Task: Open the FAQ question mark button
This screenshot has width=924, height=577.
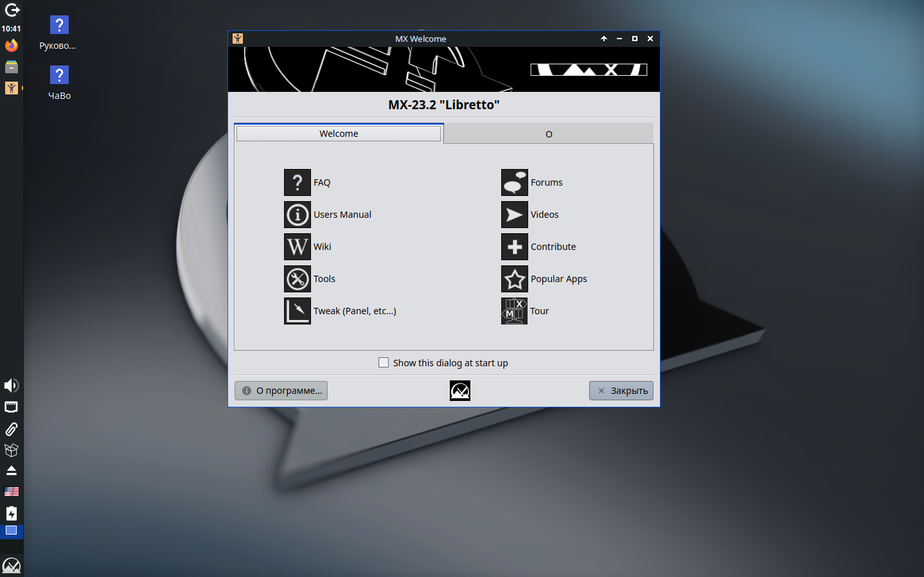Action: pyautogui.click(x=298, y=182)
